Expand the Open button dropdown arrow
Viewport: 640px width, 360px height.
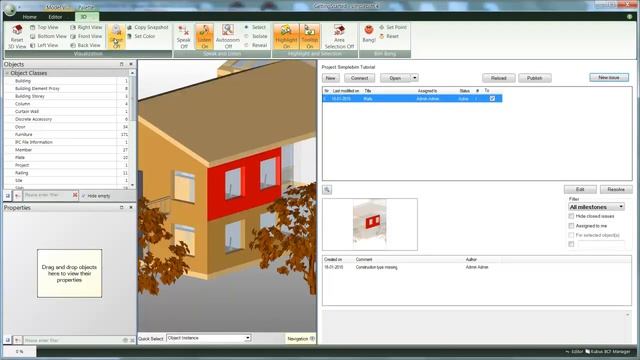pos(415,78)
